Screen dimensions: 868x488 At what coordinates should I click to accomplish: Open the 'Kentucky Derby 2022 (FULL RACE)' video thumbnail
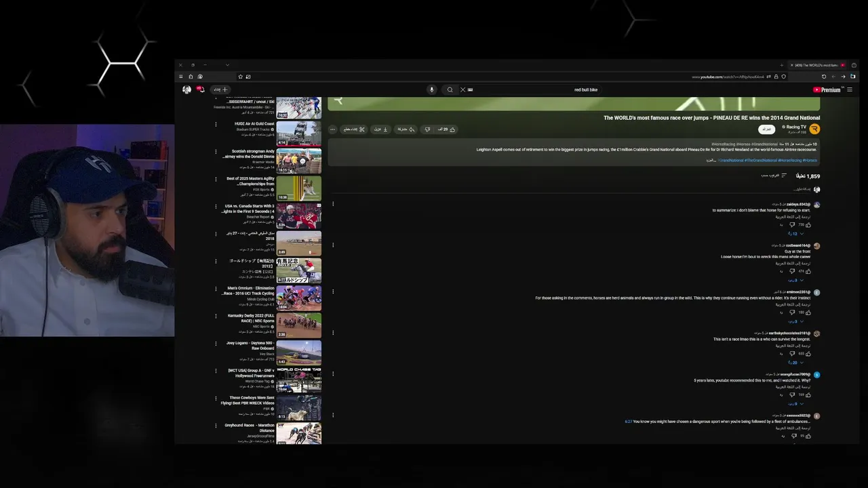(x=299, y=325)
